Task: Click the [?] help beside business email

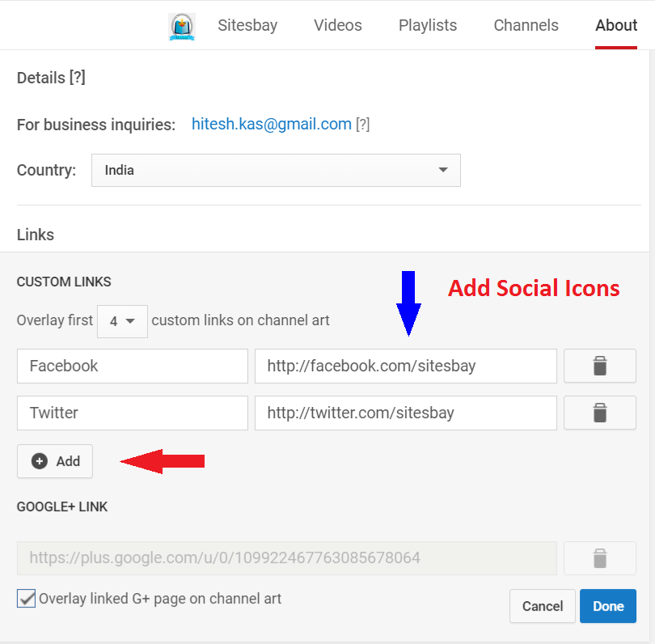Action: click(x=362, y=124)
